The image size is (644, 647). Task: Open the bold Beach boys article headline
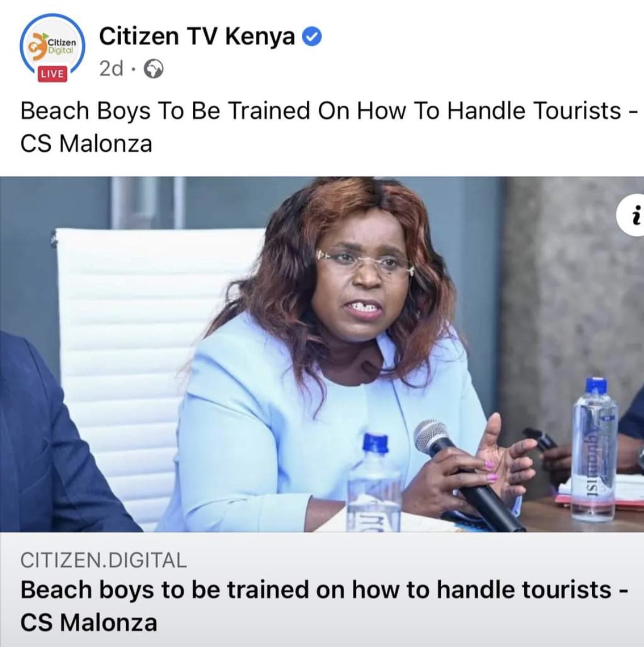[x=324, y=606]
